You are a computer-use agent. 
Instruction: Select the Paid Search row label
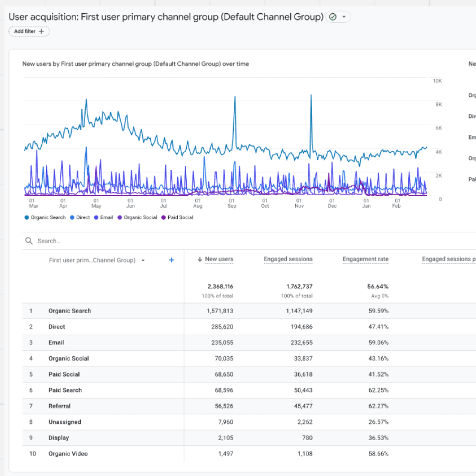pyautogui.click(x=65, y=390)
